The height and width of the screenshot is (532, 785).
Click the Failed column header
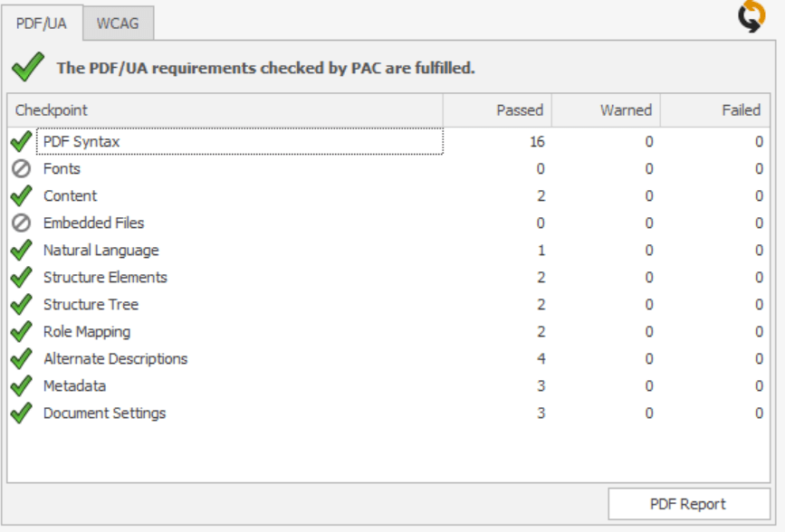pos(715,110)
